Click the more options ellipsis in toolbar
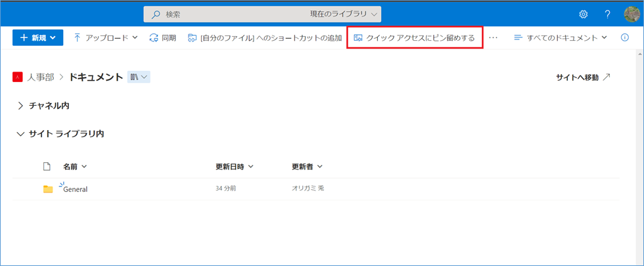Screen dimensions: 644x266 click(x=494, y=37)
